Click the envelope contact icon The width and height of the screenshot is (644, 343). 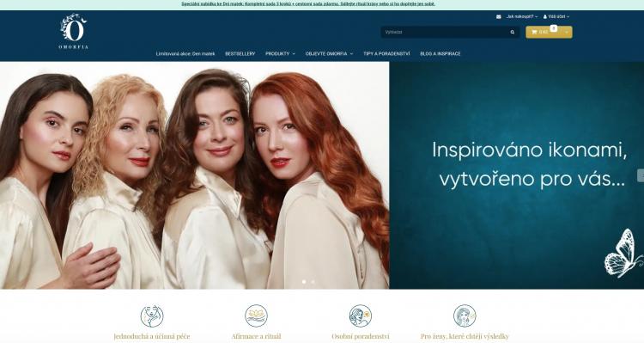tap(499, 17)
